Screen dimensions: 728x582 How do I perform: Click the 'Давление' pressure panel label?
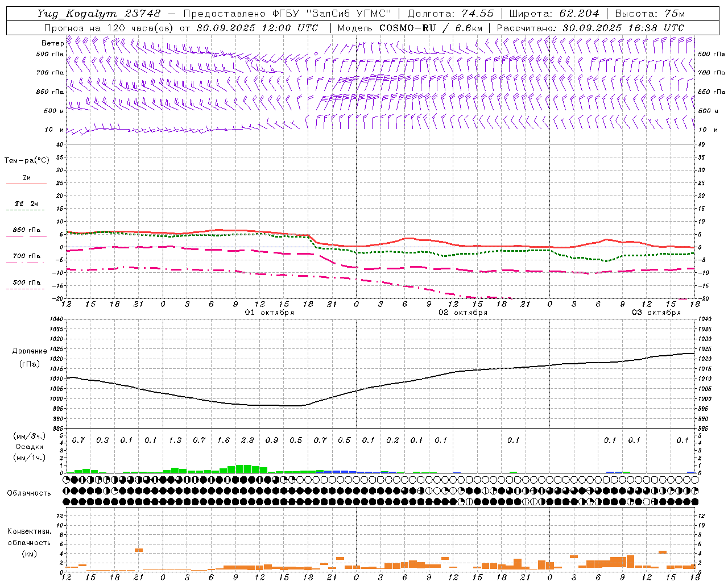tap(30, 351)
